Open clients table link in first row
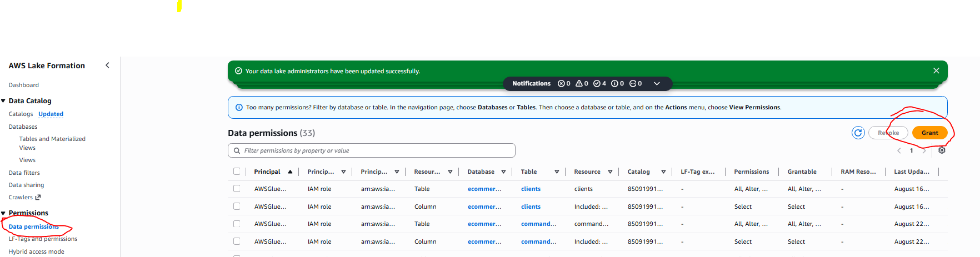This screenshot has width=980, height=257. click(x=531, y=189)
